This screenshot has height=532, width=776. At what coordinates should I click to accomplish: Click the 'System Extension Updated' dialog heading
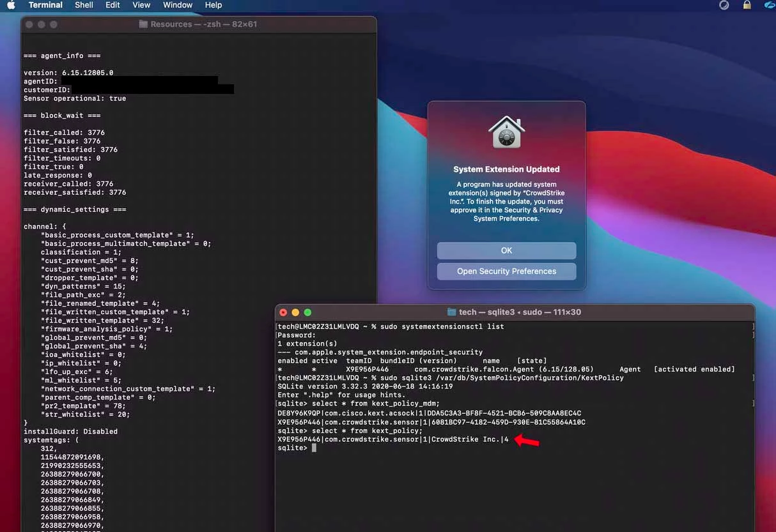[x=506, y=169]
